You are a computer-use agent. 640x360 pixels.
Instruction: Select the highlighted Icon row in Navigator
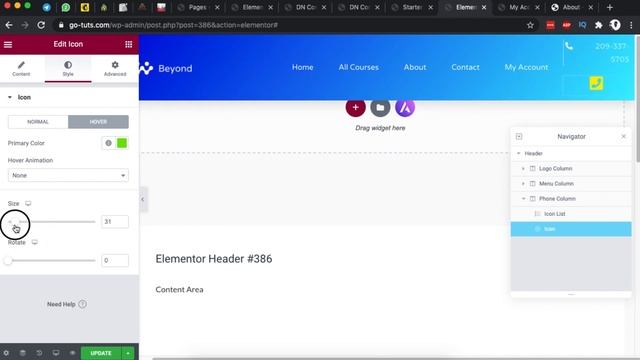[x=571, y=229]
